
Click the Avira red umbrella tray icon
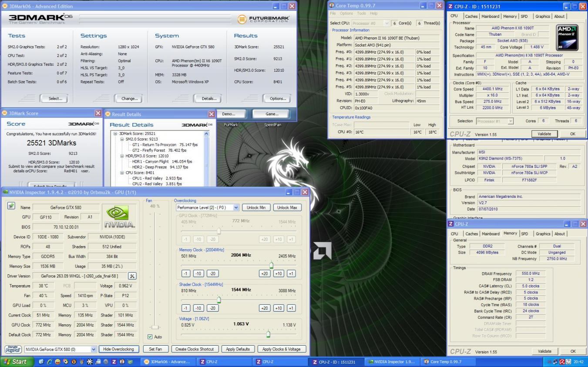pos(563,362)
